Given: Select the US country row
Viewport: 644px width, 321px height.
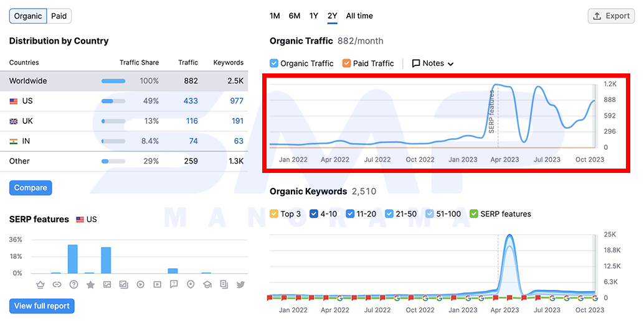Looking at the screenshot, I should 128,101.
